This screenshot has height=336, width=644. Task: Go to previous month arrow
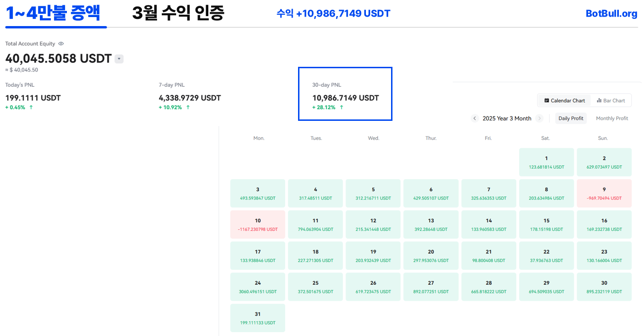coord(475,118)
